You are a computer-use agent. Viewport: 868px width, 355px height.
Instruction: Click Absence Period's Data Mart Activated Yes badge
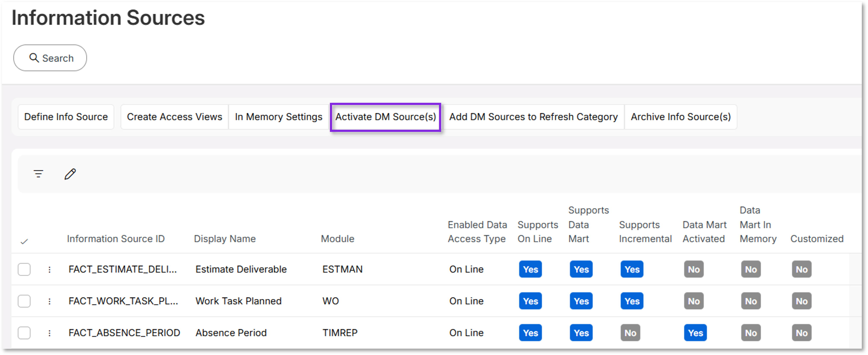tap(695, 333)
